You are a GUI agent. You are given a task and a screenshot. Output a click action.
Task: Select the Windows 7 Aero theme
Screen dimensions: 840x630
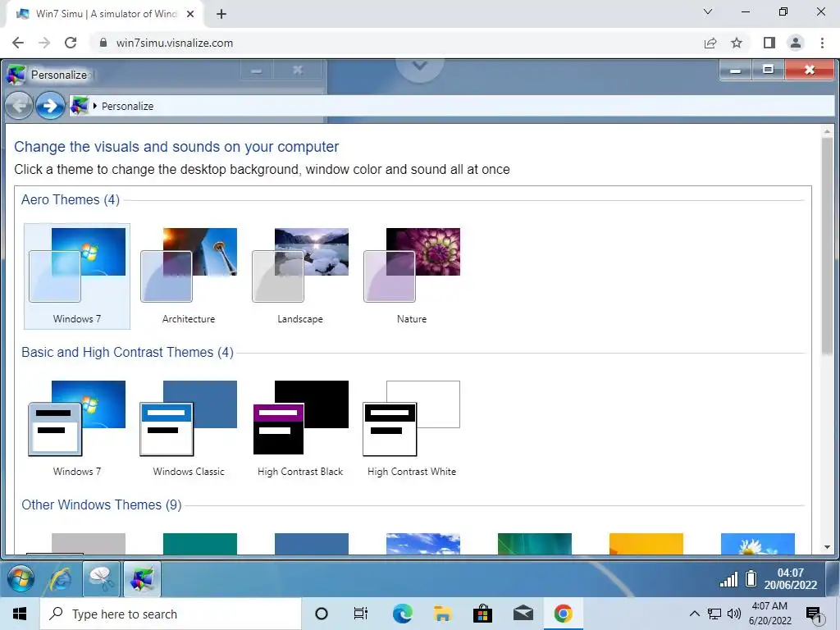coord(77,276)
